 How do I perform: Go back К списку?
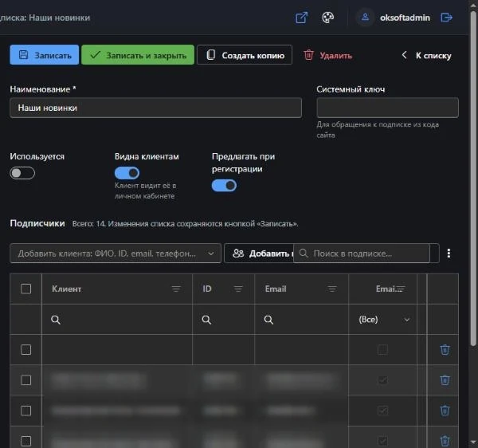[426, 55]
